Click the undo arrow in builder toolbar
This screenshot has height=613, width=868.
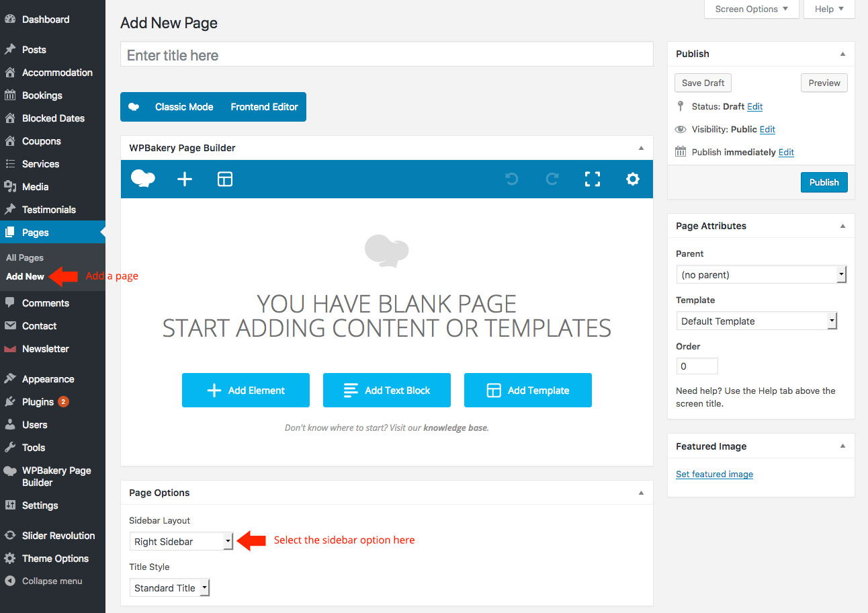click(511, 179)
